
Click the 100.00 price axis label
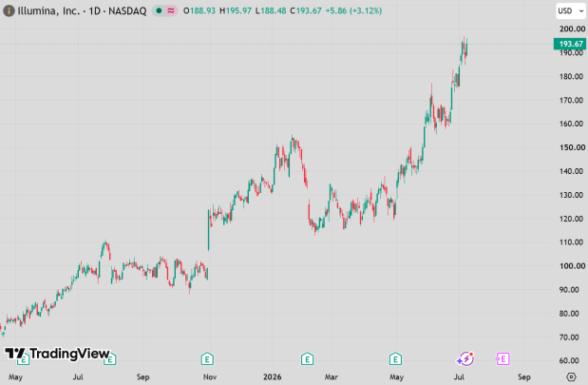click(572, 266)
